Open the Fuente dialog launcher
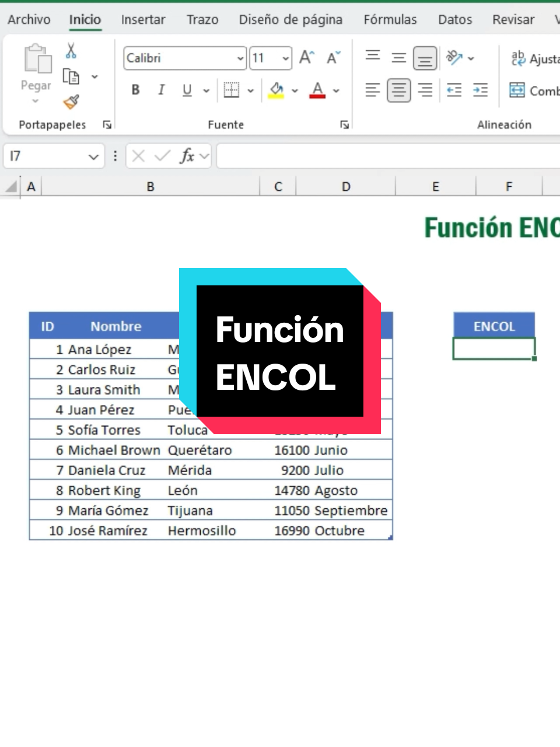This screenshot has height=747, width=560. pyautogui.click(x=345, y=124)
